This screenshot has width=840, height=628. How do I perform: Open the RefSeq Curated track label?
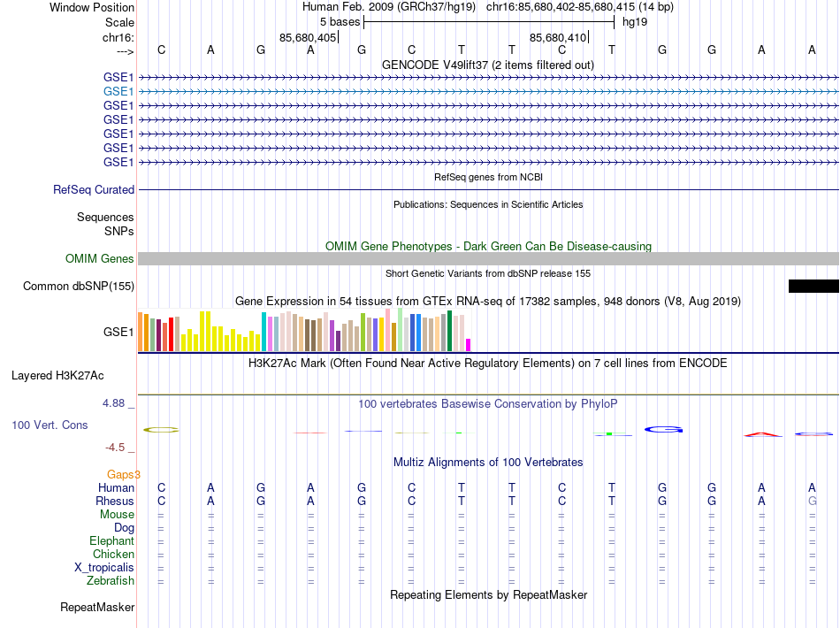pos(94,189)
